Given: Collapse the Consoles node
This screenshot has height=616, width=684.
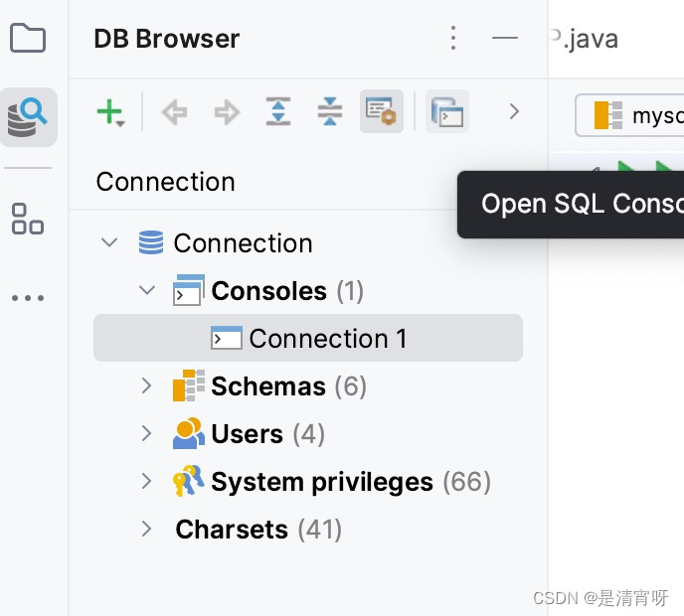Looking at the screenshot, I should point(147,289).
